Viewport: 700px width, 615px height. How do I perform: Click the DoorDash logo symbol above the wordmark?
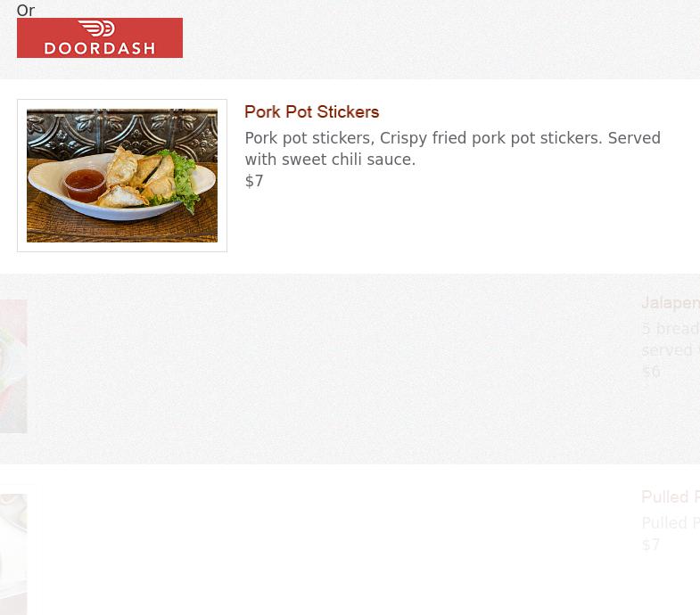(99, 30)
